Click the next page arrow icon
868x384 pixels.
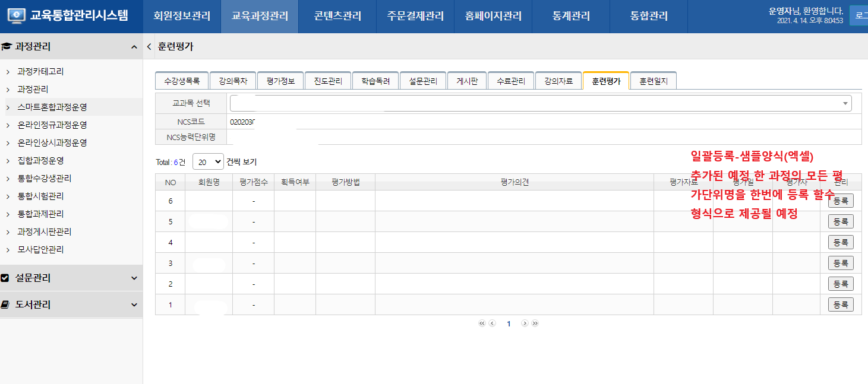(x=525, y=323)
